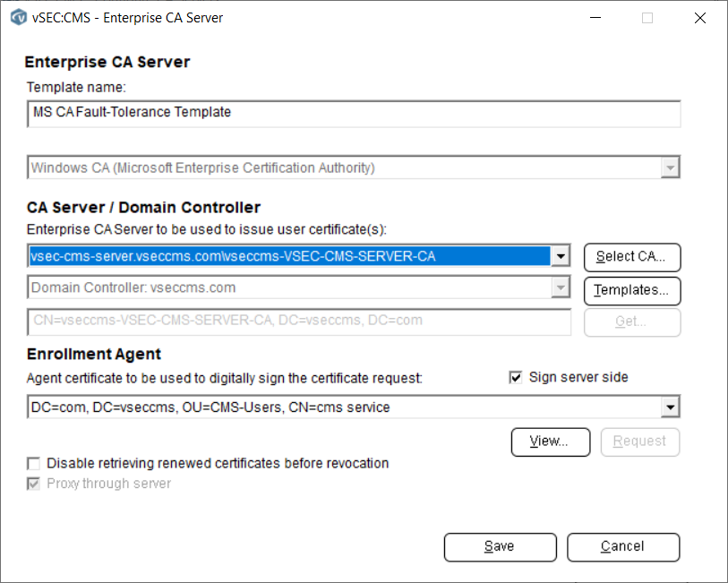Open the Domain Controller dropdown arrow
The width and height of the screenshot is (728, 583).
[561, 289]
